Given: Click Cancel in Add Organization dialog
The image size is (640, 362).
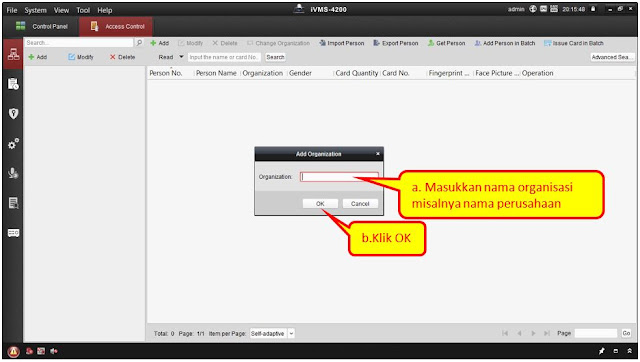Looking at the screenshot, I should (360, 203).
